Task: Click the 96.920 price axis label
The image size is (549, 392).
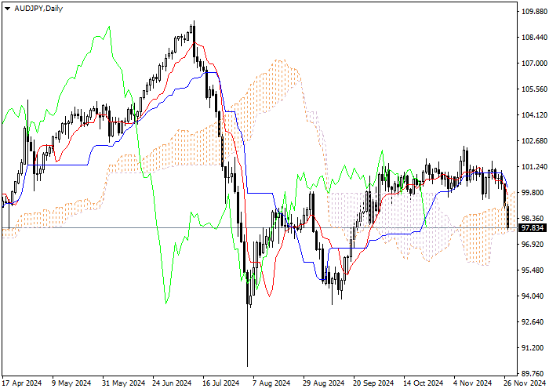Action: (x=533, y=245)
